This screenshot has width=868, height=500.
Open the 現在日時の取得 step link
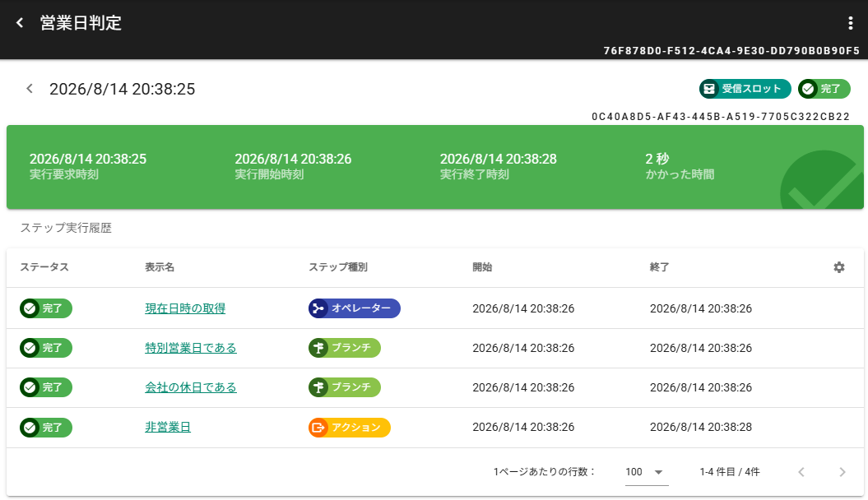[185, 308]
